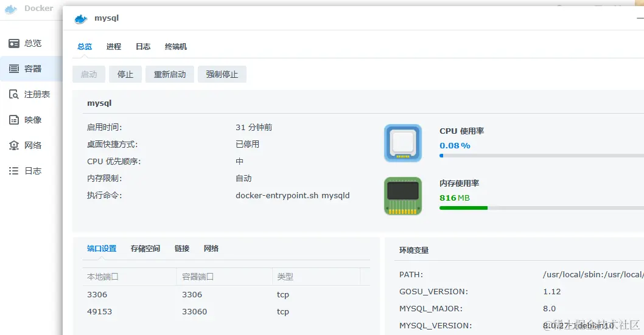Select 容器 in the Docker sidebar
Viewport: 644px width, 335px height.
click(x=31, y=69)
